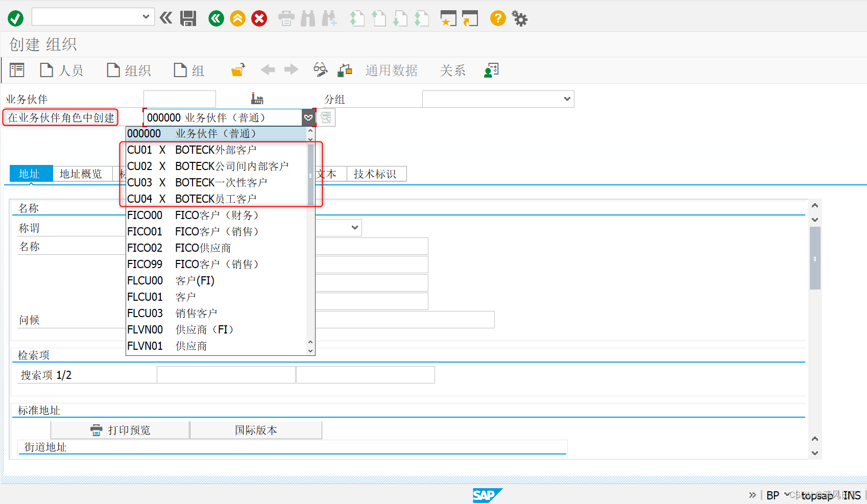Select role CU03 BOTECK一次性客户

[216, 183]
